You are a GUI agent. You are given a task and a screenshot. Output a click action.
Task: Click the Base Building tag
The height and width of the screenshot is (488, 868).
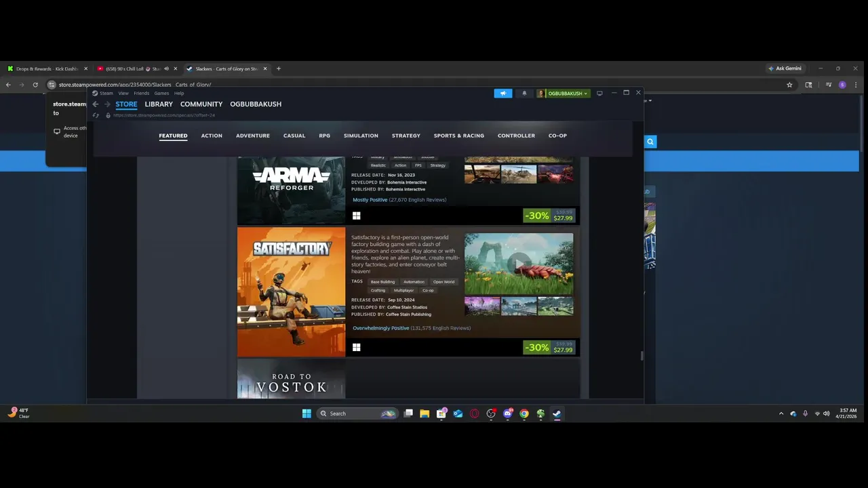[x=382, y=282]
